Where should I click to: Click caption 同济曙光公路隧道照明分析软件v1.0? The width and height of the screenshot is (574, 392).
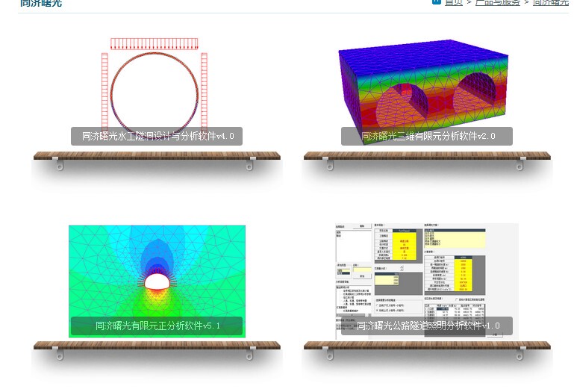[427, 326]
